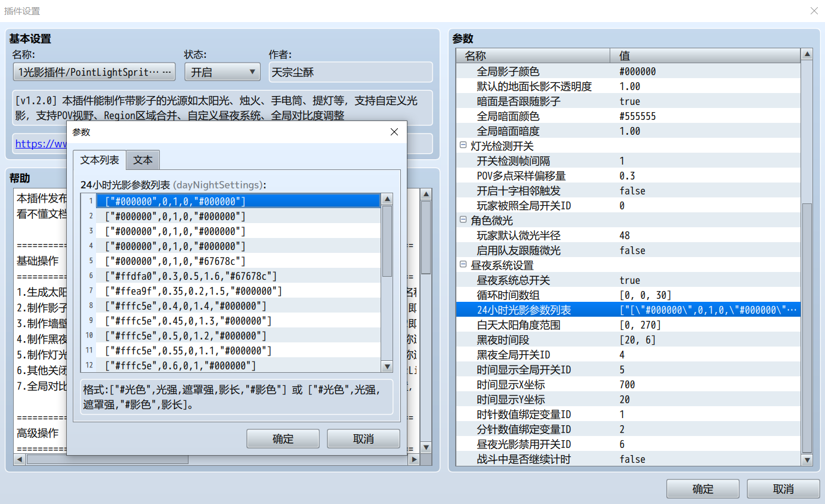The height and width of the screenshot is (504, 825).
Task: Click the up arrow of the 帮助 panel scrollbar
Action: click(x=426, y=194)
